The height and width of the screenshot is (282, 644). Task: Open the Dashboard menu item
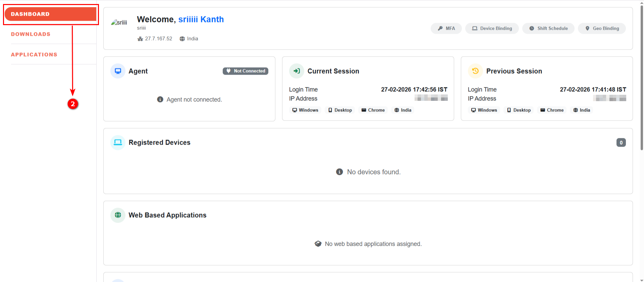pos(50,14)
